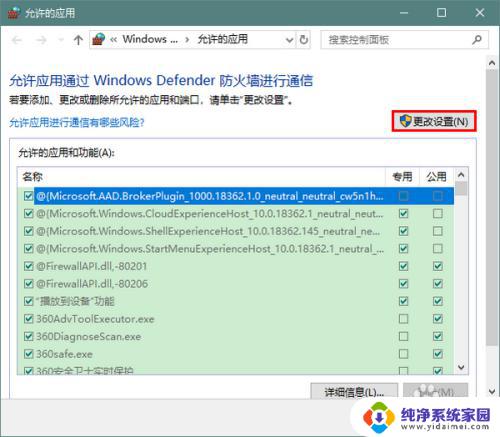
Task: Toggle the 360DiagnoseScan.exe enable checkbox
Action: [x=29, y=336]
